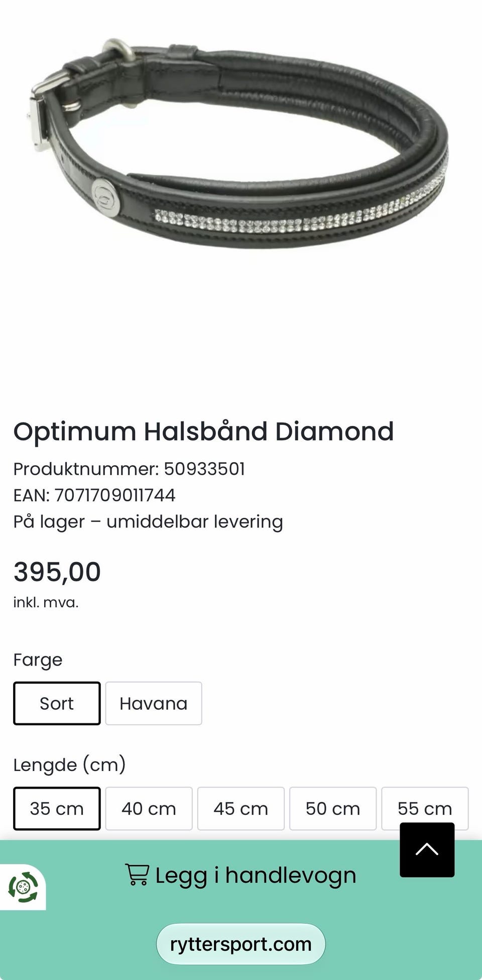Screen dimensions: 482x980
Task: Choose the Havana color option
Action: [154, 703]
